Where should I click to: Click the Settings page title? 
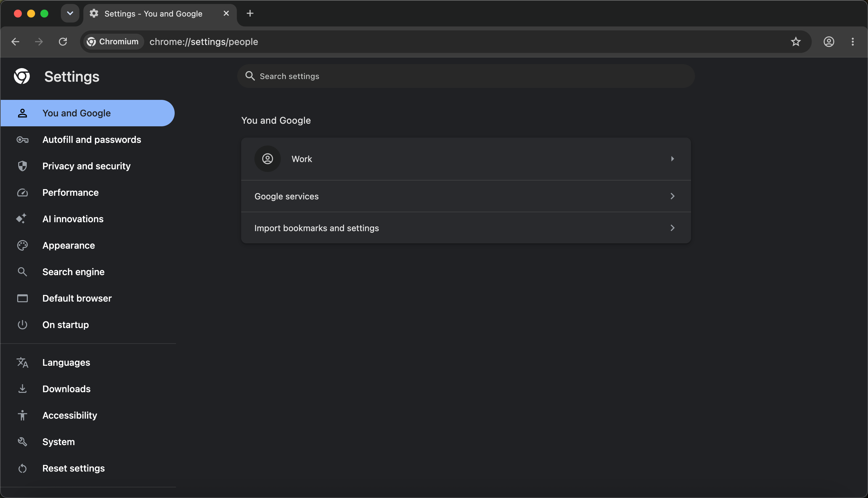[x=72, y=77]
